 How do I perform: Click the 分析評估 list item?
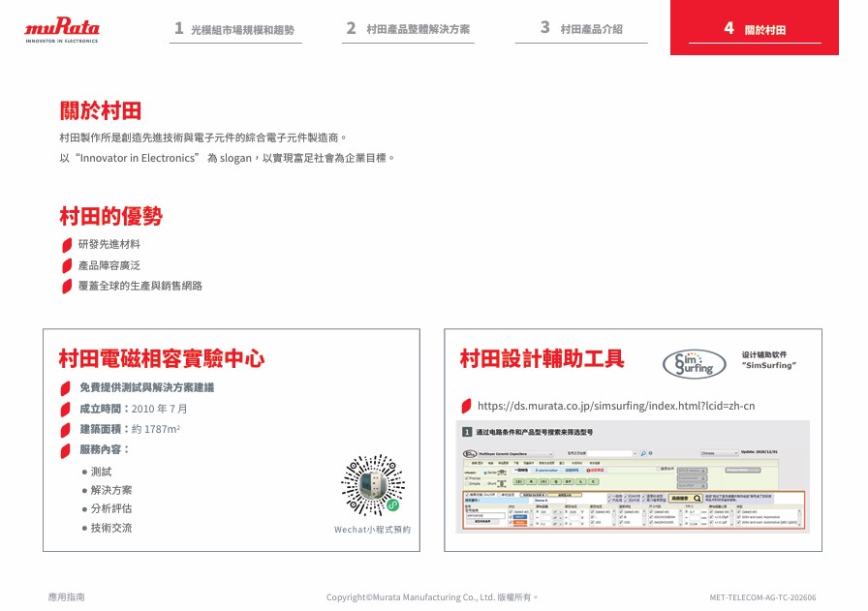tap(111, 508)
